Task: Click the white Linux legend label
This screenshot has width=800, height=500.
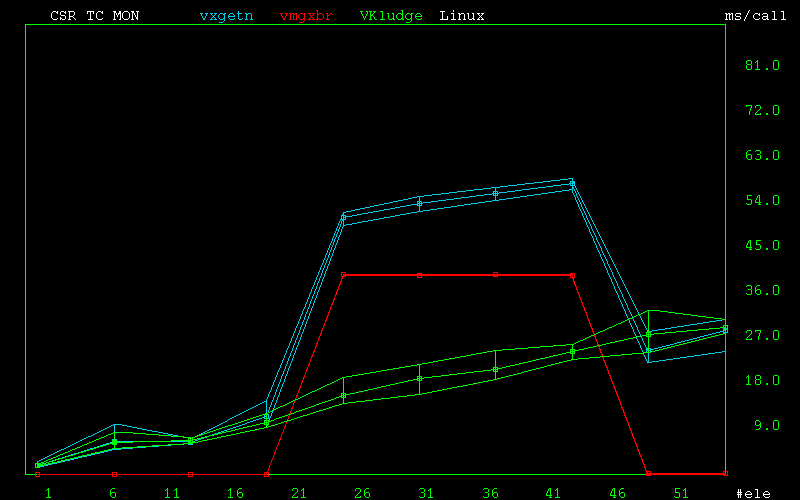Action: coord(462,16)
